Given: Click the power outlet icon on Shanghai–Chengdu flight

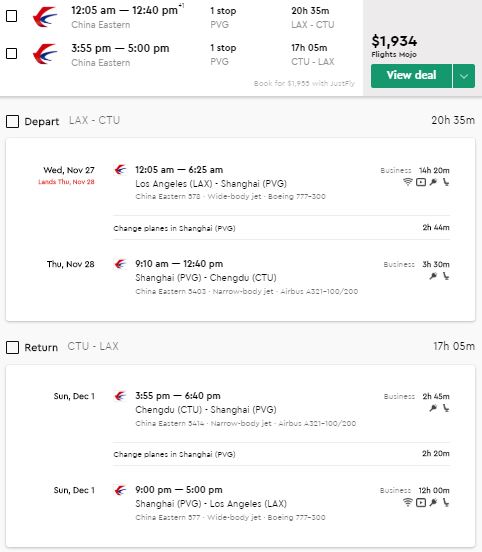Looking at the screenshot, I should coord(433,276).
